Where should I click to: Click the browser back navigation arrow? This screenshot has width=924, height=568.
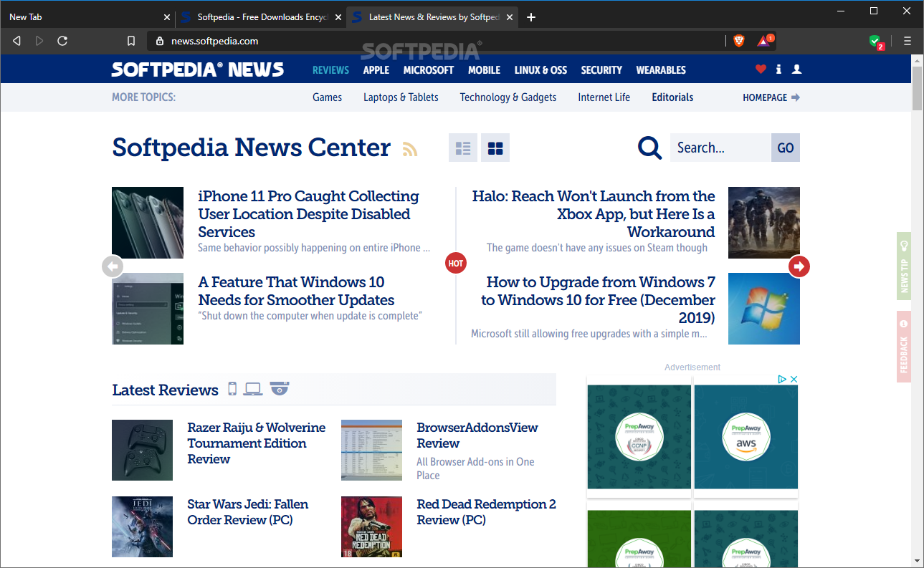coord(16,41)
